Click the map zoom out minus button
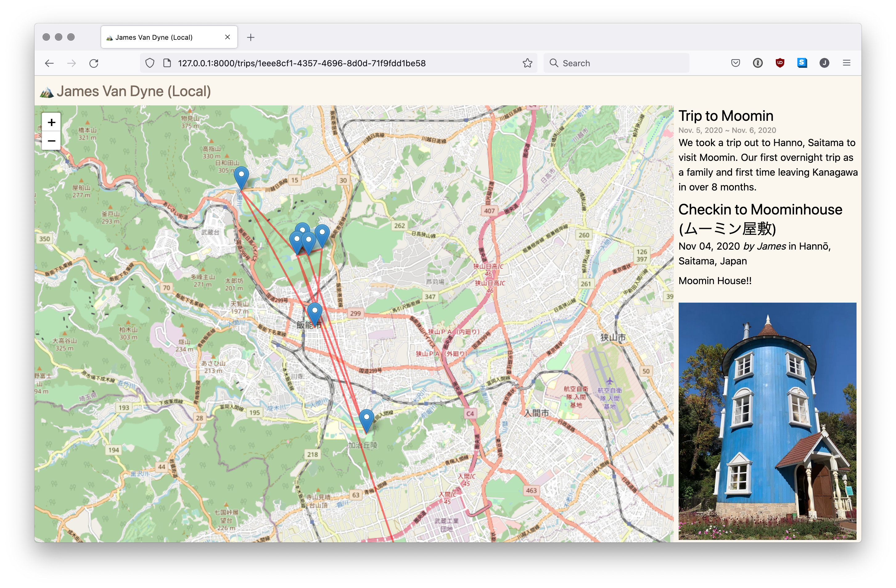Viewport: 896px width, 588px height. pyautogui.click(x=51, y=141)
